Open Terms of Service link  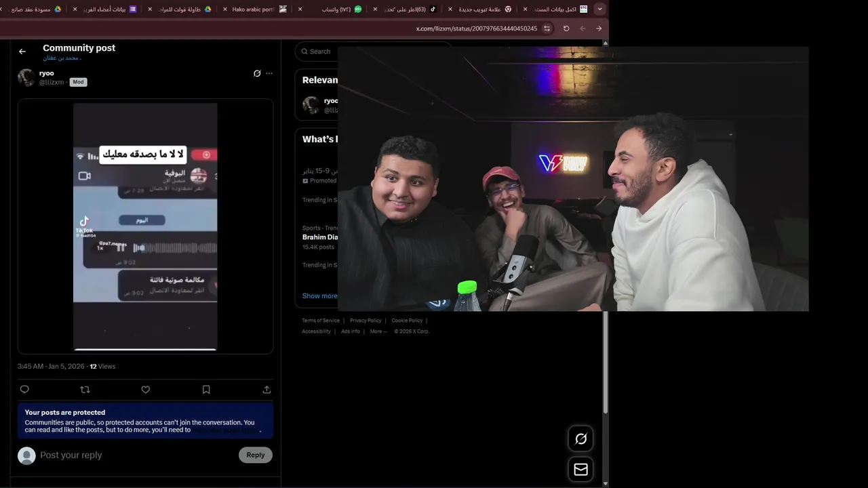click(321, 321)
